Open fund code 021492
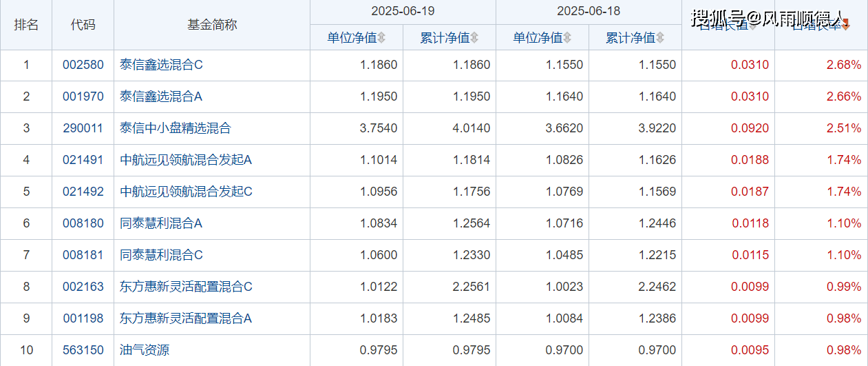 (x=83, y=192)
